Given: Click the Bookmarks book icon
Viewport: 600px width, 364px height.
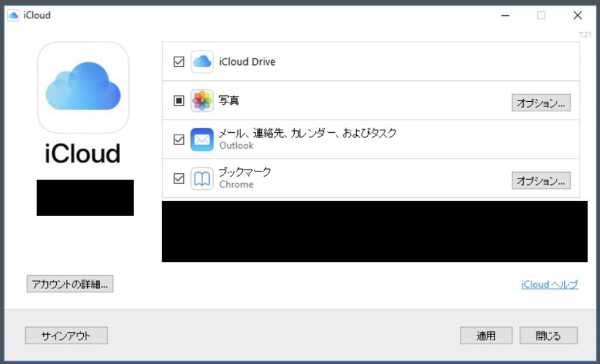Looking at the screenshot, I should (202, 178).
